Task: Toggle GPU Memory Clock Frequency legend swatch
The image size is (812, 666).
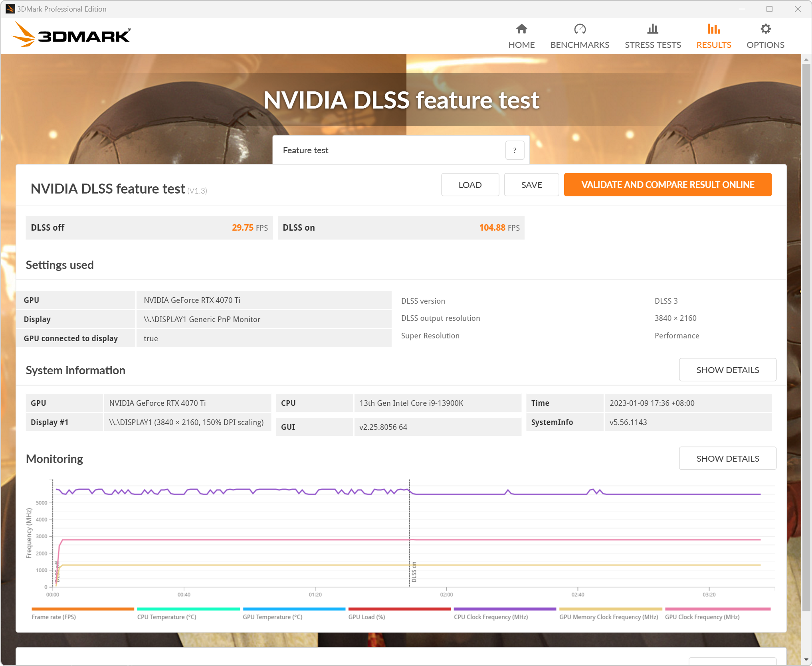Action: click(610, 609)
